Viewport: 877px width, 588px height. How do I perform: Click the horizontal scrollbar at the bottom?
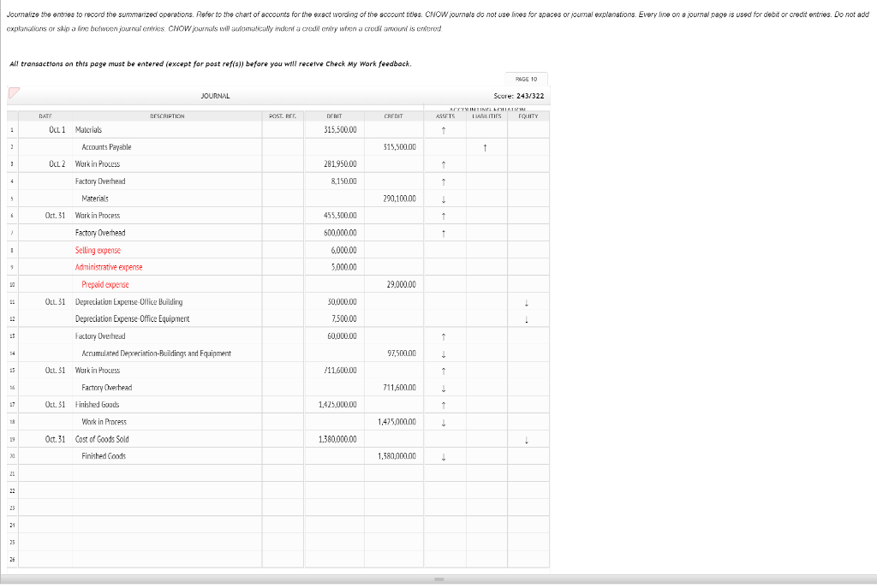tap(438, 579)
